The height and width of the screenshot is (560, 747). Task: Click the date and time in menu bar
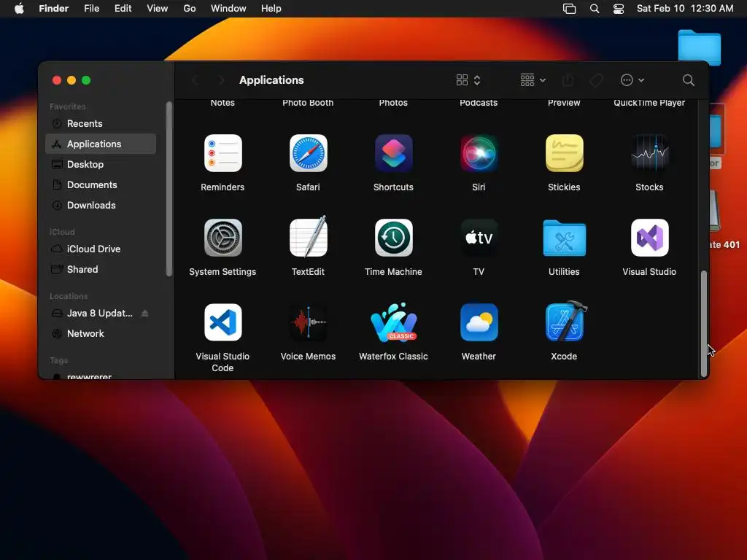[685, 9]
